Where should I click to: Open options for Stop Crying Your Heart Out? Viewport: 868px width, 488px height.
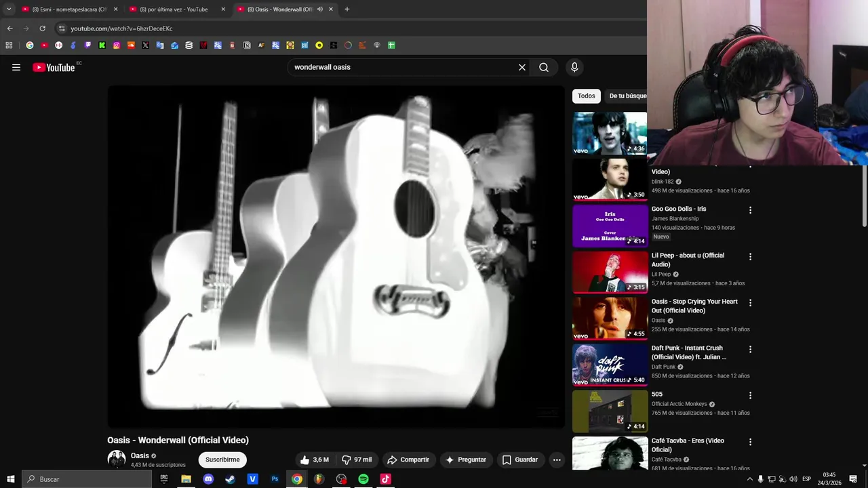click(750, 303)
